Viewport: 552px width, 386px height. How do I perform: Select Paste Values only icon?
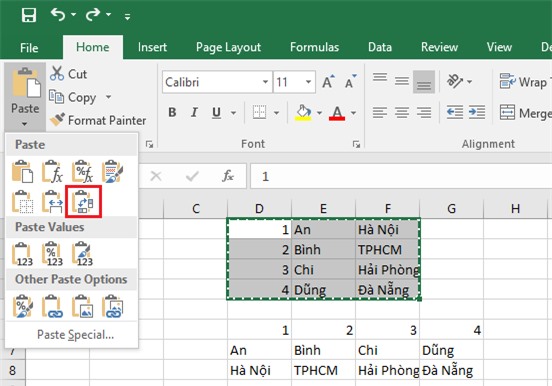pyautogui.click(x=23, y=254)
